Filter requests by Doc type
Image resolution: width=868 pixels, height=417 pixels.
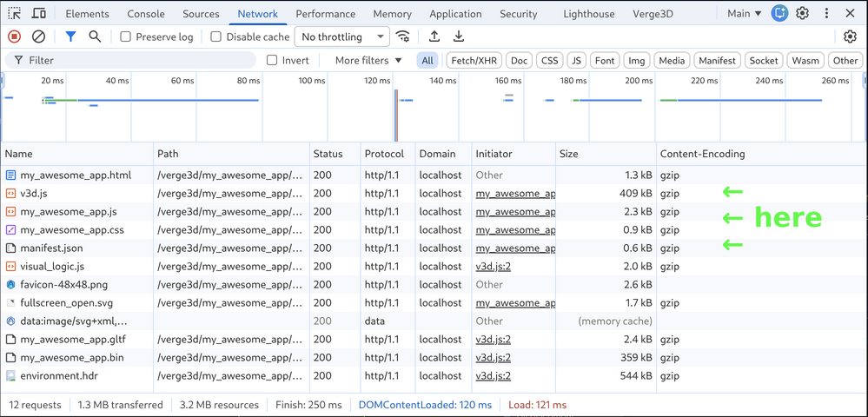[519, 60]
